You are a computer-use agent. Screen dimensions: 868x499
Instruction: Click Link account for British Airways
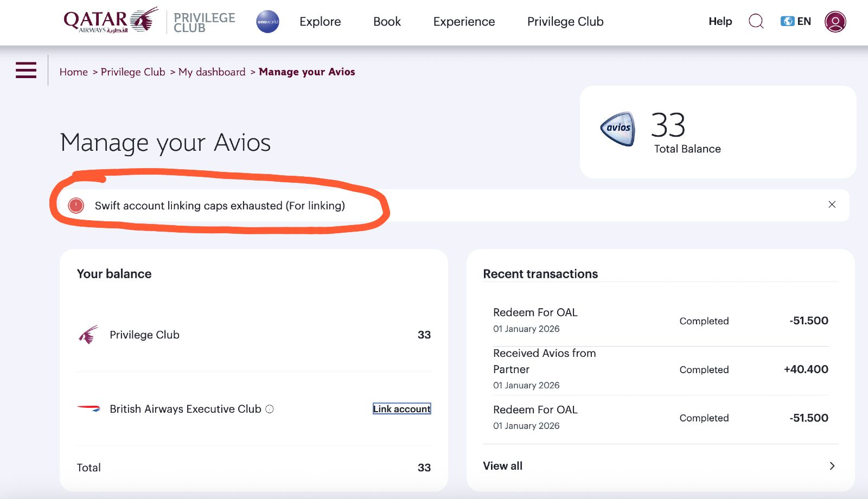pyautogui.click(x=401, y=409)
